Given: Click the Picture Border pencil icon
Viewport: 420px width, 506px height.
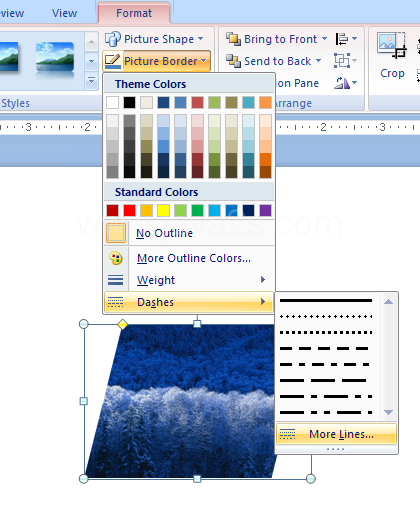Looking at the screenshot, I should (x=113, y=61).
